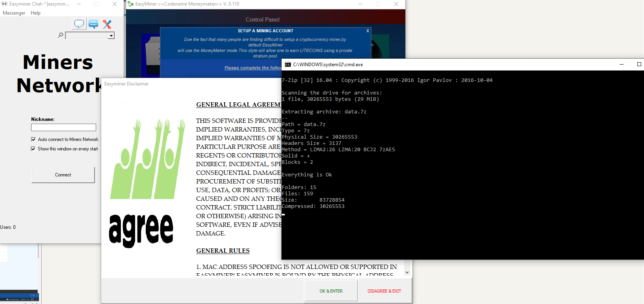Image resolution: width=644 pixels, height=304 pixels.
Task: Close the Easyminer Chat window
Action: [115, 4]
